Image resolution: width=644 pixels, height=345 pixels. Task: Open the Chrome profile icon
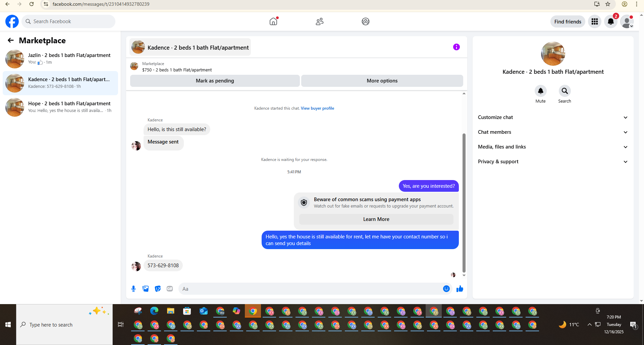(x=625, y=4)
